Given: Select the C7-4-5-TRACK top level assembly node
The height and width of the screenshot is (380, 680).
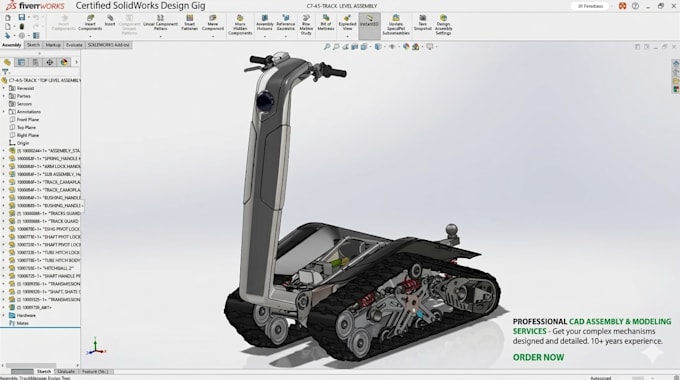Looking at the screenshot, I should [x=41, y=80].
